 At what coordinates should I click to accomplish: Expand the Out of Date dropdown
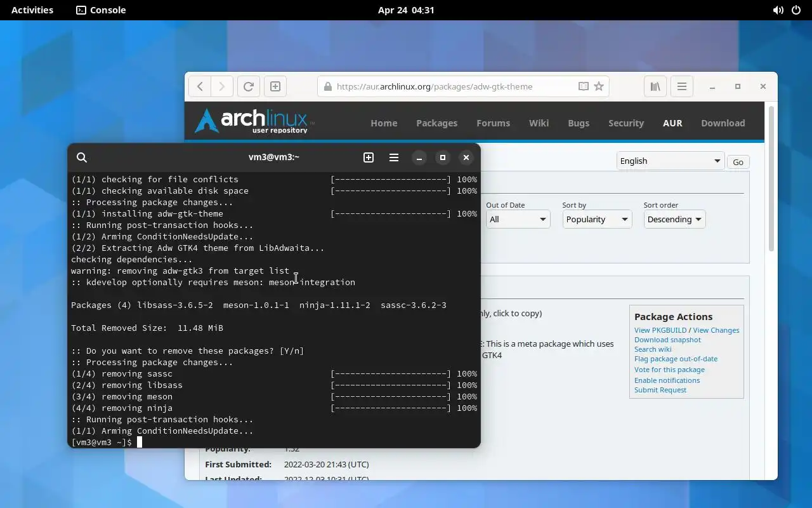[518, 219]
